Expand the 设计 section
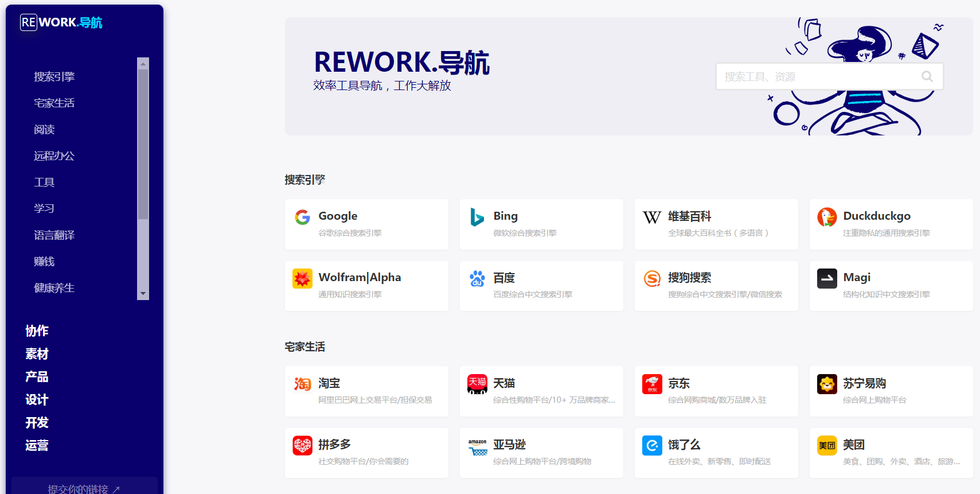This screenshot has height=494, width=980. (x=37, y=400)
